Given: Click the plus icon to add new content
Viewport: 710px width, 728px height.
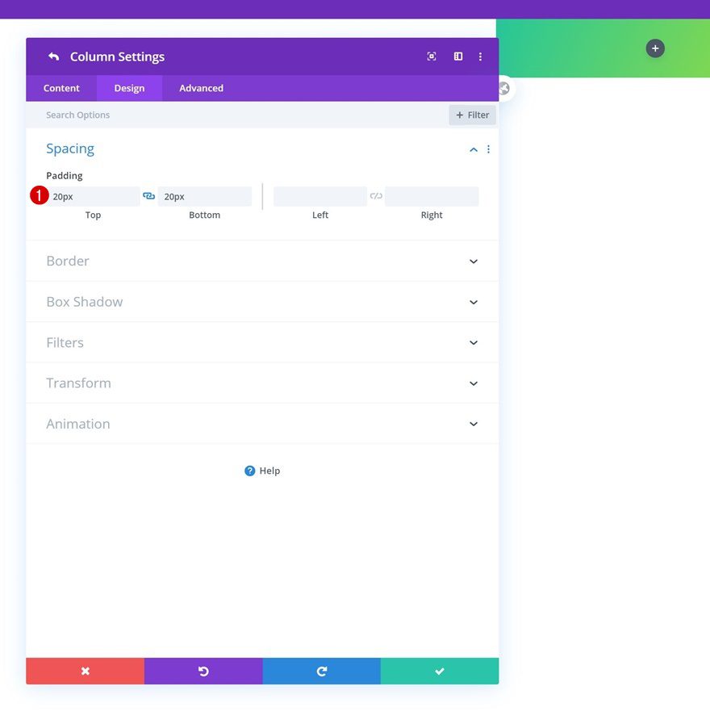Looking at the screenshot, I should click(x=654, y=48).
